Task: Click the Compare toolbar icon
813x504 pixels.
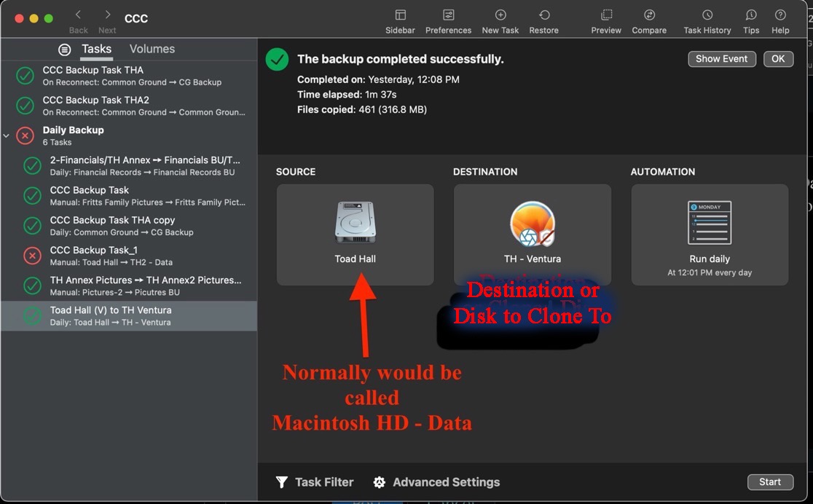Action: coord(649,15)
